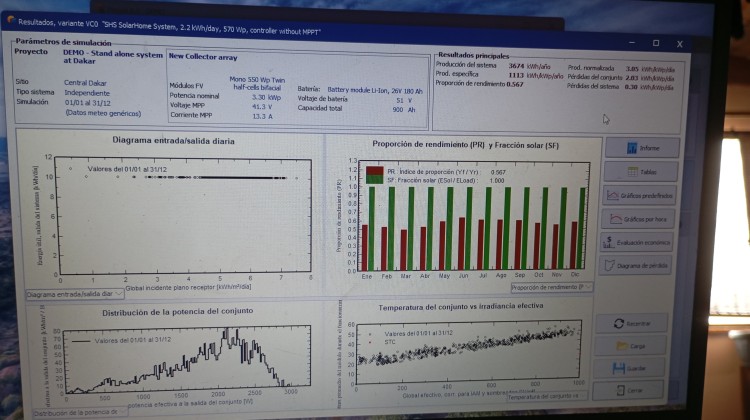Select the '2.03' Pérdidas del conjunto value

(x=631, y=77)
